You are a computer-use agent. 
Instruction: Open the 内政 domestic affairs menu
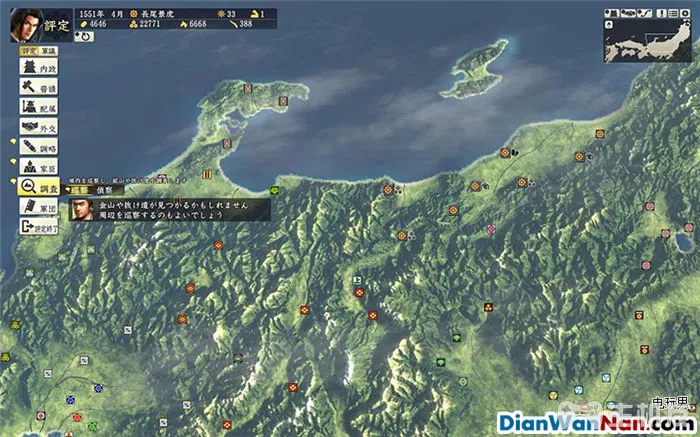pyautogui.click(x=38, y=67)
